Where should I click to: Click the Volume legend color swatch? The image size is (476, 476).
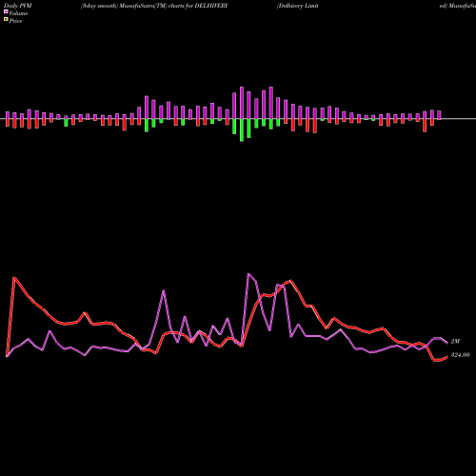pos(6,11)
